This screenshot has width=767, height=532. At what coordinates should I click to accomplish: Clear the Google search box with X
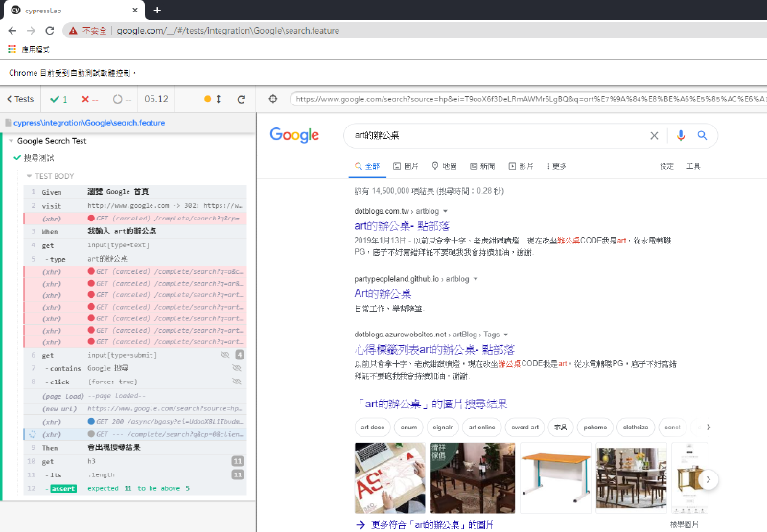655,136
